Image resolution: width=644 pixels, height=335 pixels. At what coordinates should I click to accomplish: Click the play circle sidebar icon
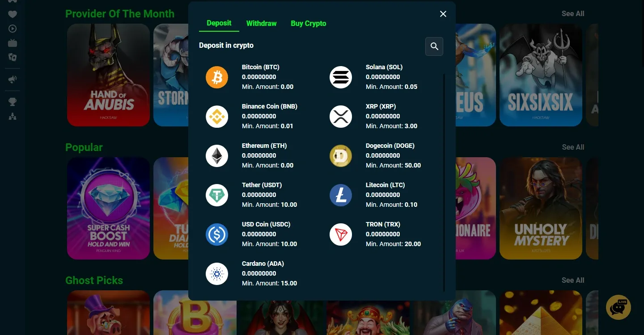pos(13,29)
